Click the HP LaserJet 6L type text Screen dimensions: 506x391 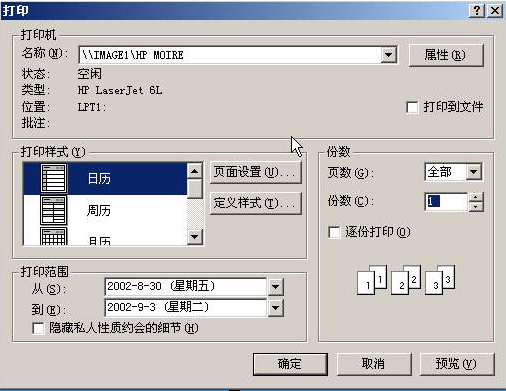pyautogui.click(x=120, y=90)
